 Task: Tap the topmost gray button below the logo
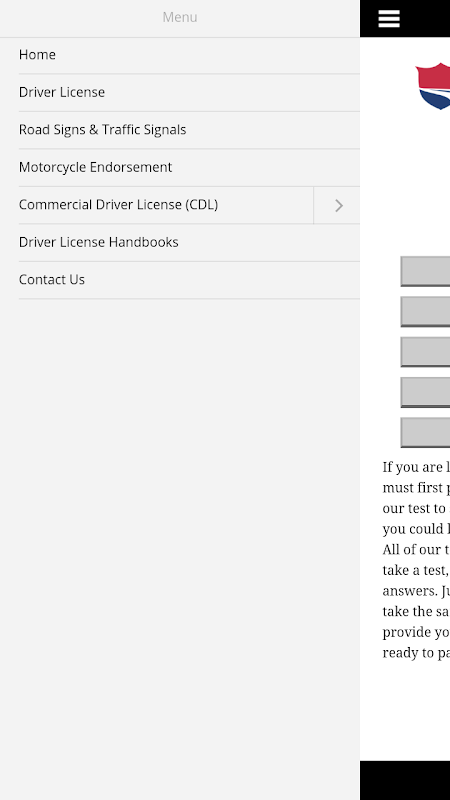tap(426, 271)
